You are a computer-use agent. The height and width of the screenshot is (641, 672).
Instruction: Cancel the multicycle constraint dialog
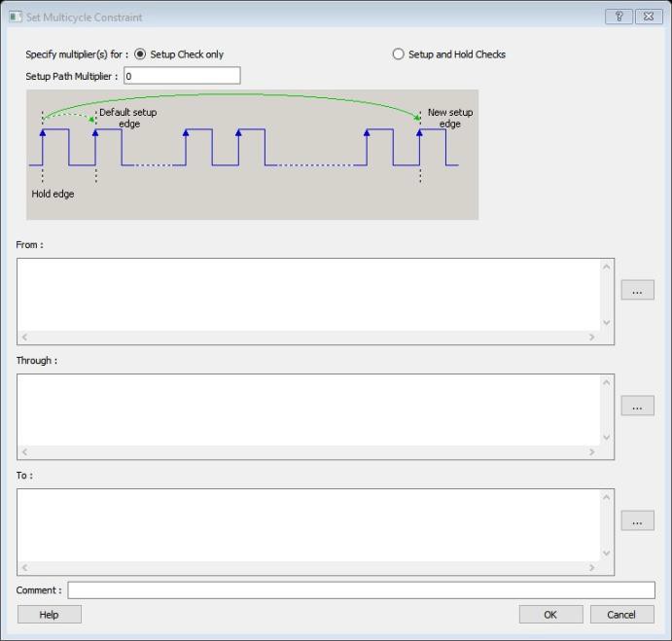[621, 615]
